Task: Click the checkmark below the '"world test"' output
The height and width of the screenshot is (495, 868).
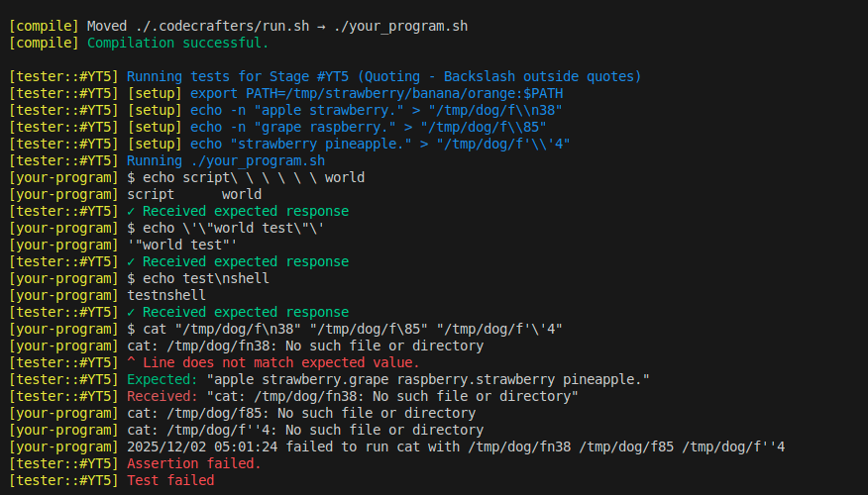Action: tap(132, 261)
